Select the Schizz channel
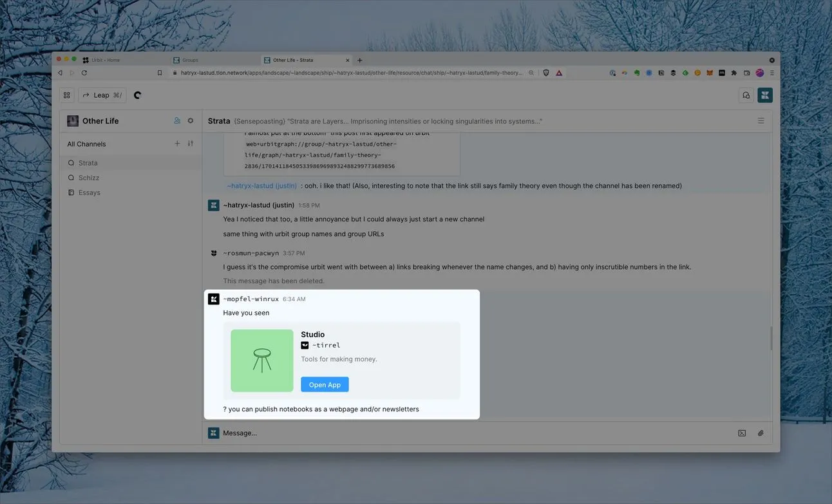This screenshot has width=832, height=504. [x=89, y=178]
